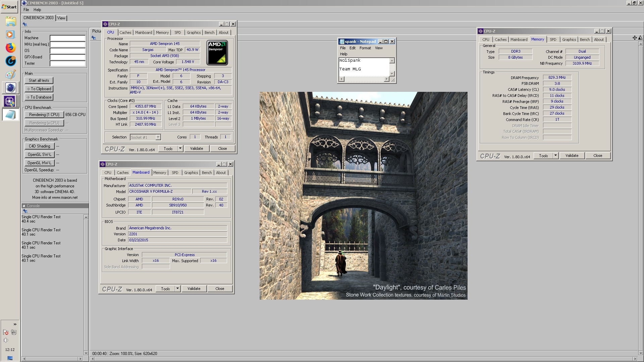The image size is (644, 362).
Task: Show hidden tray icons chevron
Action: pos(15,324)
